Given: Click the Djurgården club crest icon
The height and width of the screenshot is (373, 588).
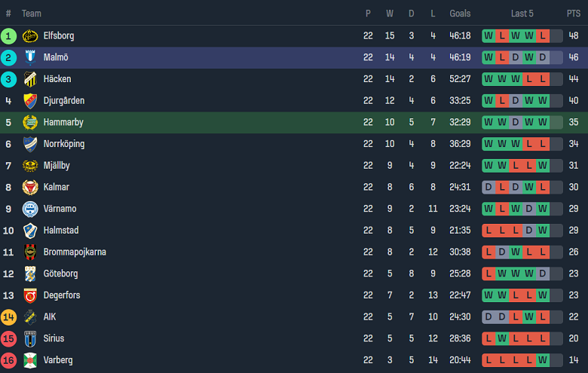Looking at the screenshot, I should click(x=30, y=101).
